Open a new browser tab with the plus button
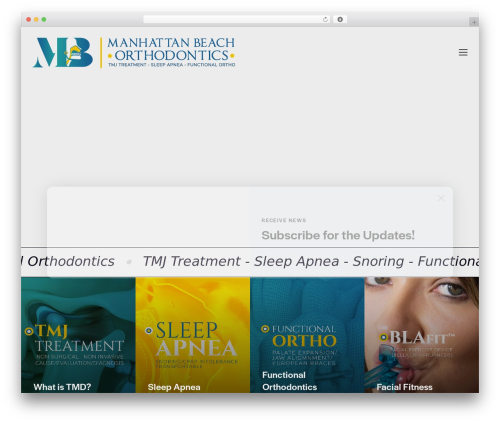The width and height of the screenshot is (500, 423). [474, 22]
